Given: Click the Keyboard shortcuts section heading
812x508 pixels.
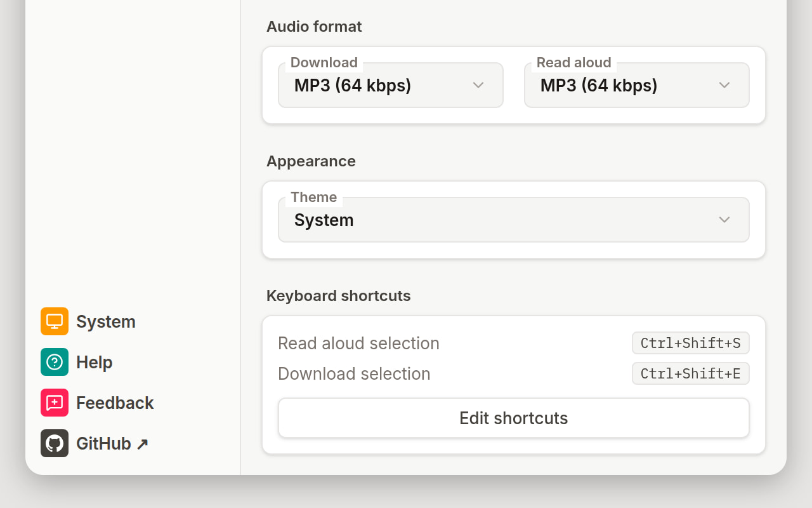Looking at the screenshot, I should (339, 296).
